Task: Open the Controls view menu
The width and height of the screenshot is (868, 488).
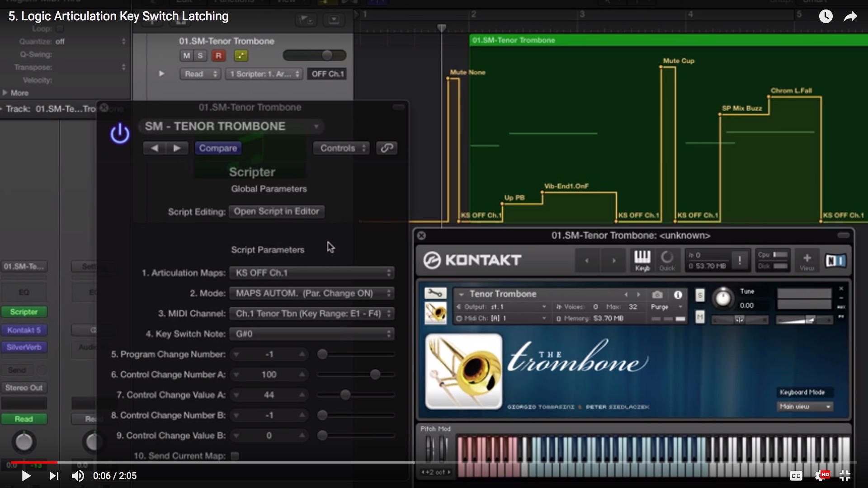Action: coord(342,148)
